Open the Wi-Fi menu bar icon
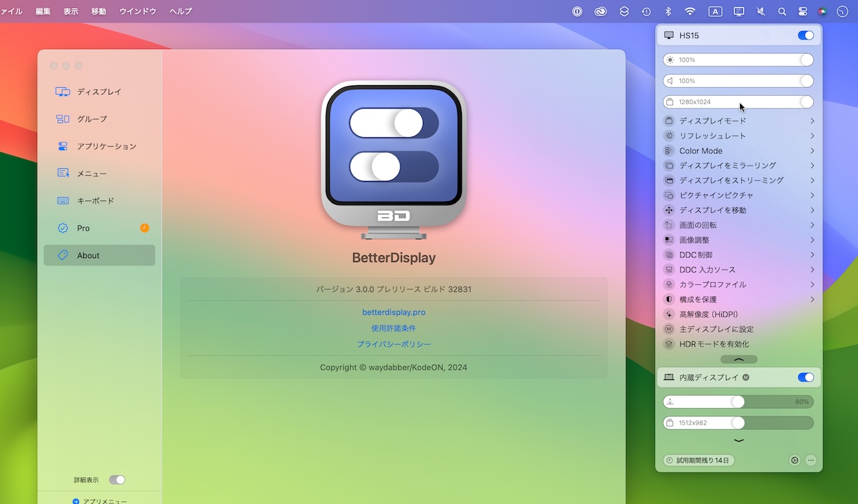The width and height of the screenshot is (858, 504). (x=690, y=11)
